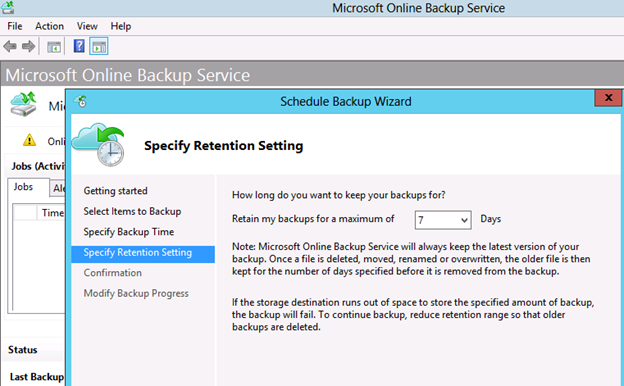Click the 'Microsoft Online Backup Service' gray banner title
The width and height of the screenshot is (624, 386).
[128, 75]
